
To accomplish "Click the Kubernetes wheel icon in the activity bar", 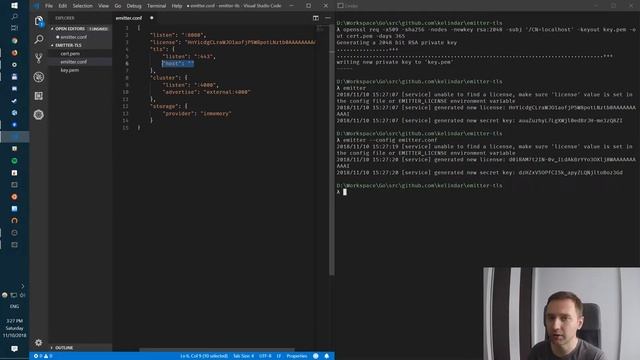I will pos(39,115).
